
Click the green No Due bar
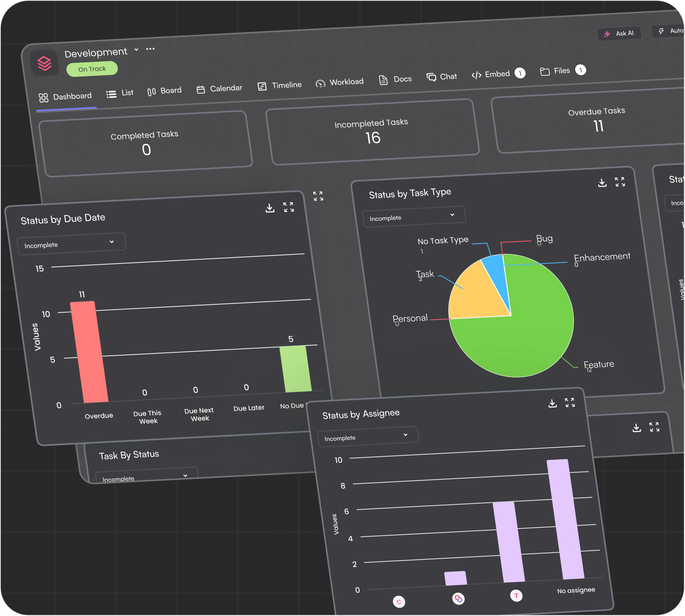pos(296,369)
